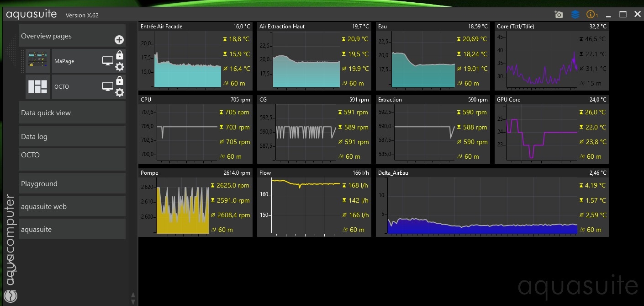Viewport: 644px width, 306px height.
Task: Click the blue layers icon in title bar
Action: click(575, 15)
